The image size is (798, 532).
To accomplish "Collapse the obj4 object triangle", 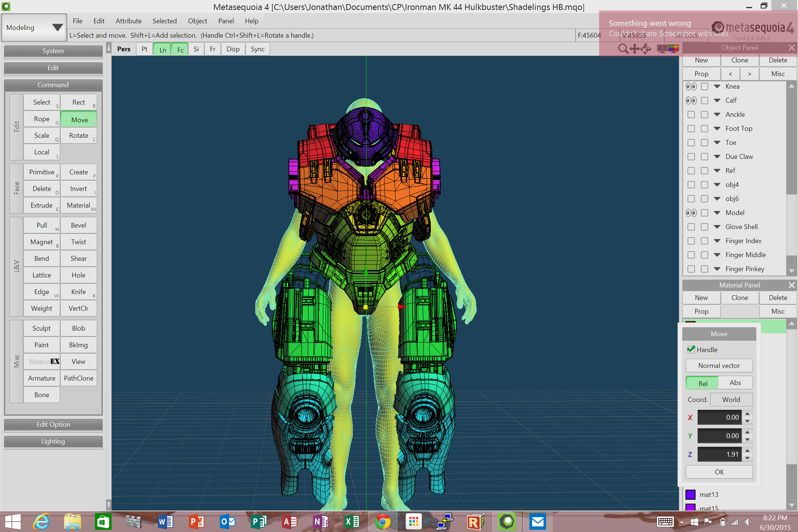I will (717, 185).
